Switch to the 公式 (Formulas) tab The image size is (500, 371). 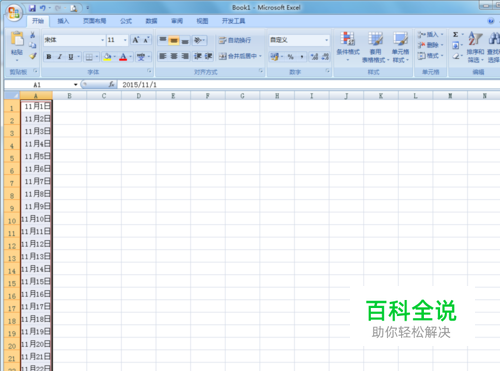[x=126, y=21]
